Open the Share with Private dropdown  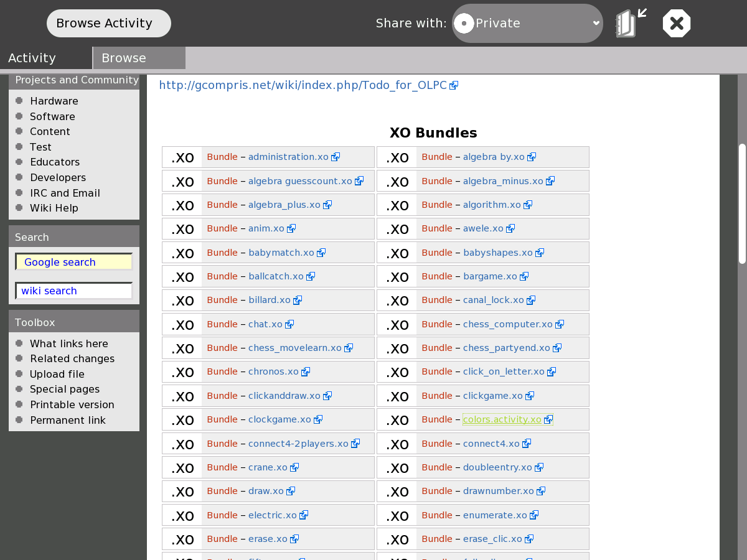[x=527, y=24]
